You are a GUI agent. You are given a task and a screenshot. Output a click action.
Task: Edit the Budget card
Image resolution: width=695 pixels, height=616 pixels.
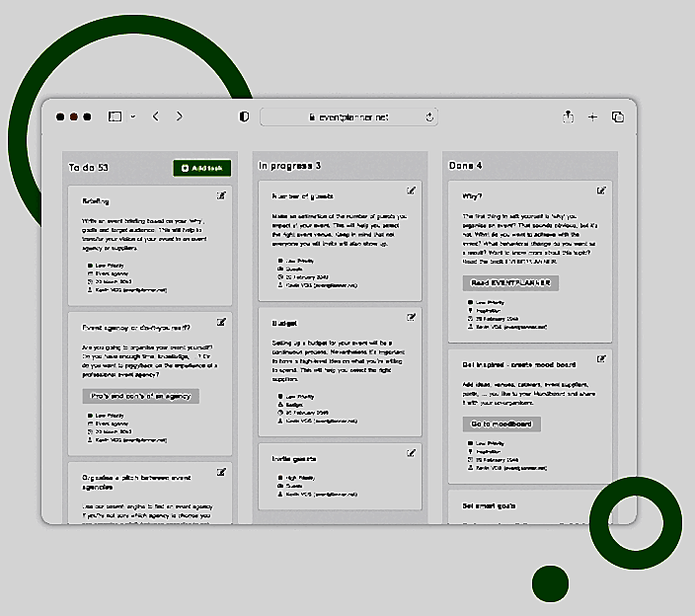(x=412, y=317)
